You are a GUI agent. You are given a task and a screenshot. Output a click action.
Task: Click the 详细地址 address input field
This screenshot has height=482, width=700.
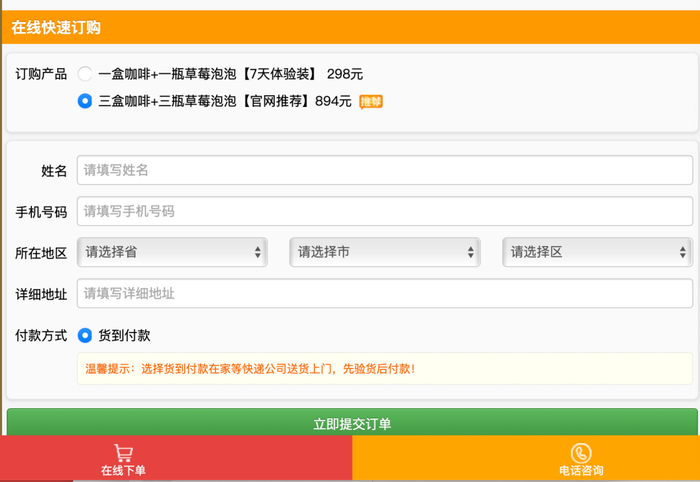pos(385,293)
